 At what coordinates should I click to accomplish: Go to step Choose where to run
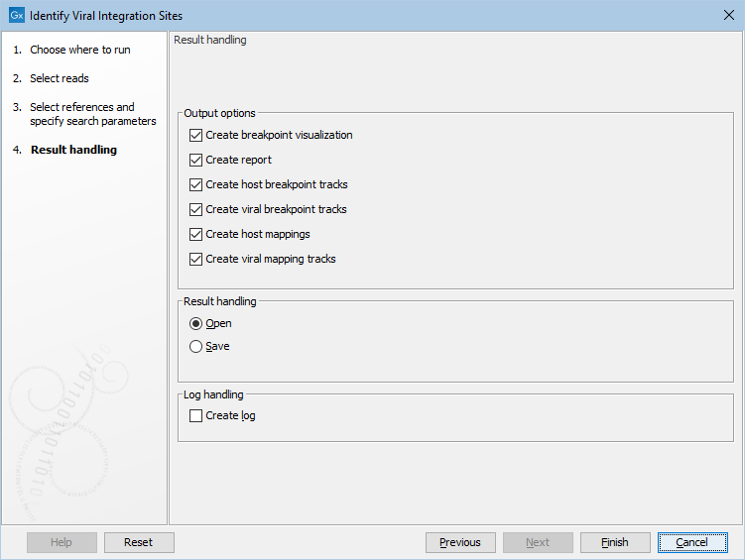(79, 50)
